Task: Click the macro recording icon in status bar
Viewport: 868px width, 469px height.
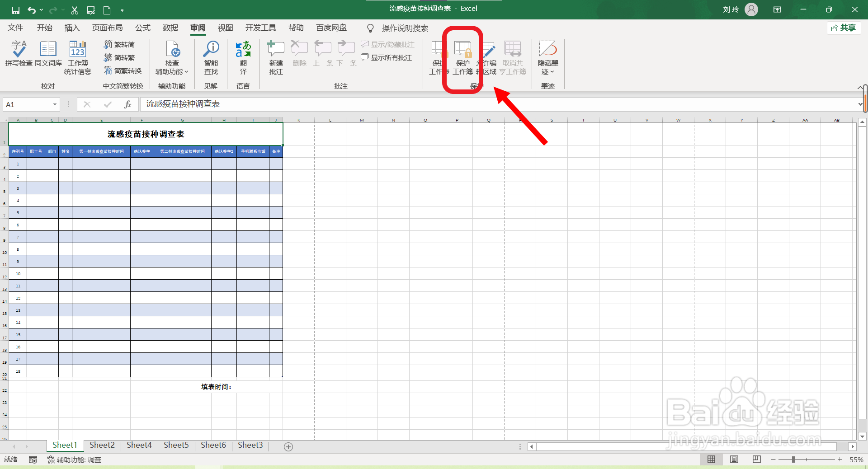Action: 33,460
